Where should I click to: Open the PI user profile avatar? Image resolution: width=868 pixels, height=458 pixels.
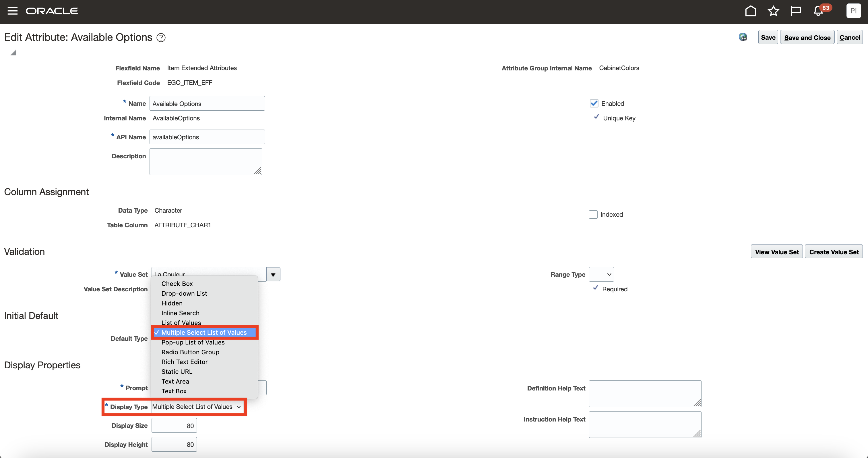(x=853, y=11)
